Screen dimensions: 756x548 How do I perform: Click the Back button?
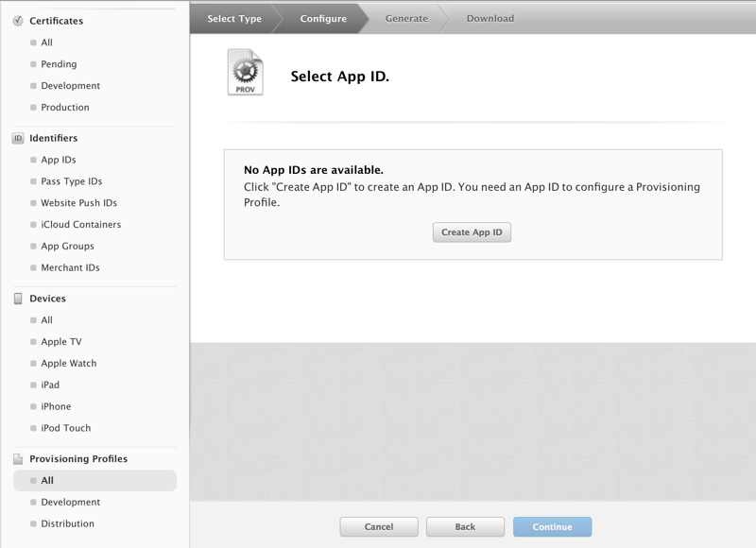(x=465, y=527)
